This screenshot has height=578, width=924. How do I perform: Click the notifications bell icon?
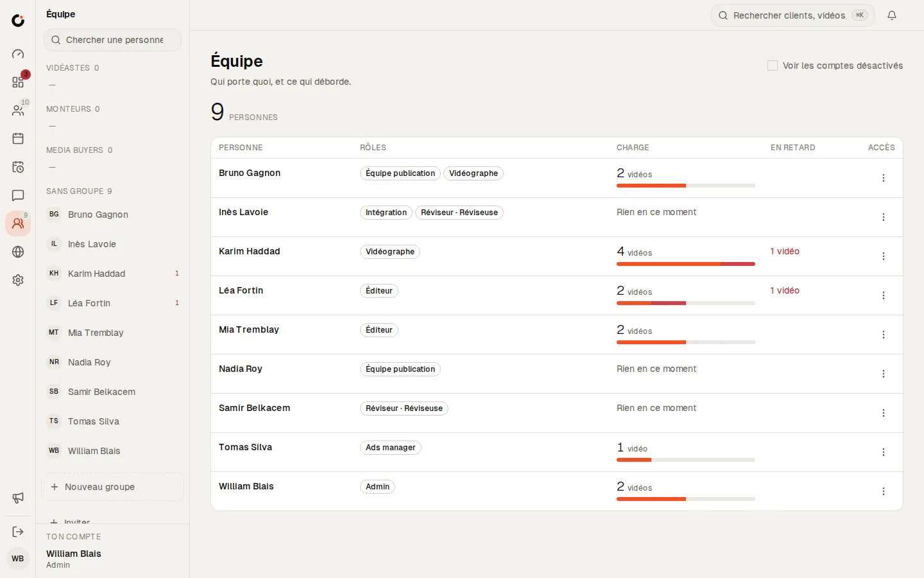(892, 15)
